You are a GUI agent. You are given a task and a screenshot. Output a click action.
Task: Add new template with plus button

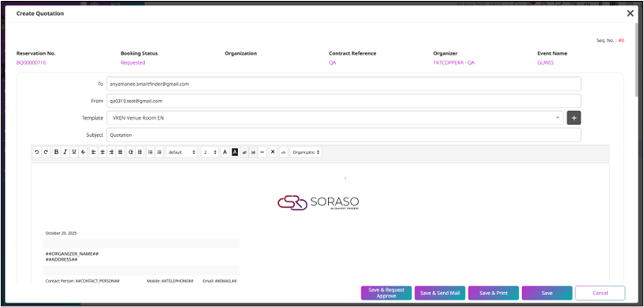point(574,118)
